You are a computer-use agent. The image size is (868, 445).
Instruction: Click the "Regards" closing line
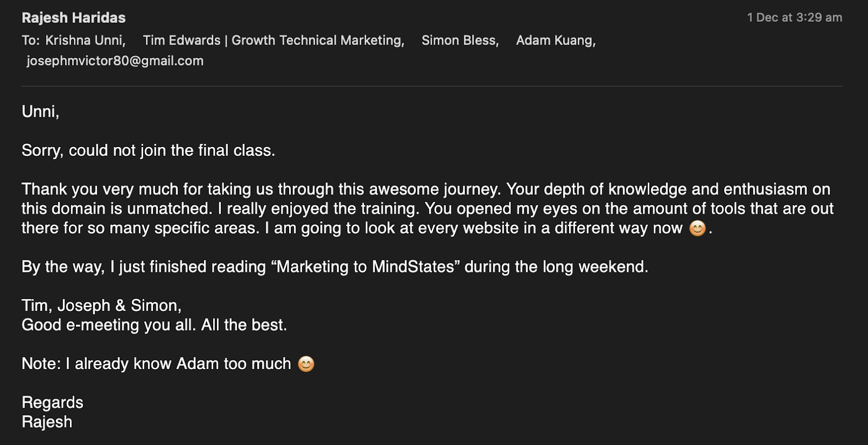tap(53, 403)
